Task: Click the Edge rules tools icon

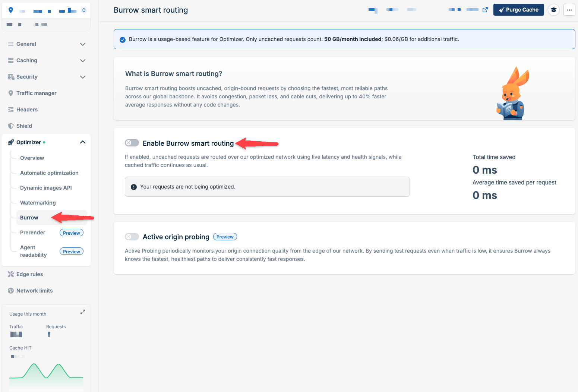Action: 11,274
